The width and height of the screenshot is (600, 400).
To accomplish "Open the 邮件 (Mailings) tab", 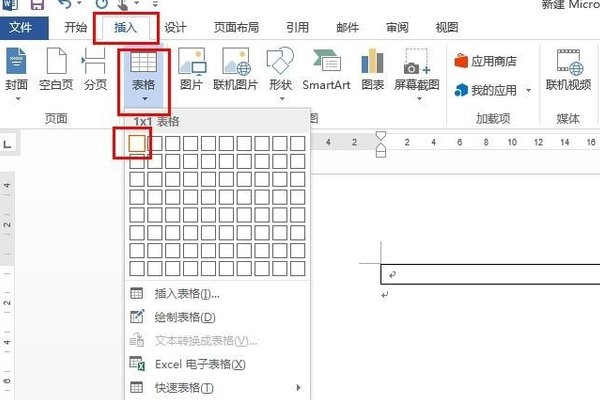I will 347,28.
